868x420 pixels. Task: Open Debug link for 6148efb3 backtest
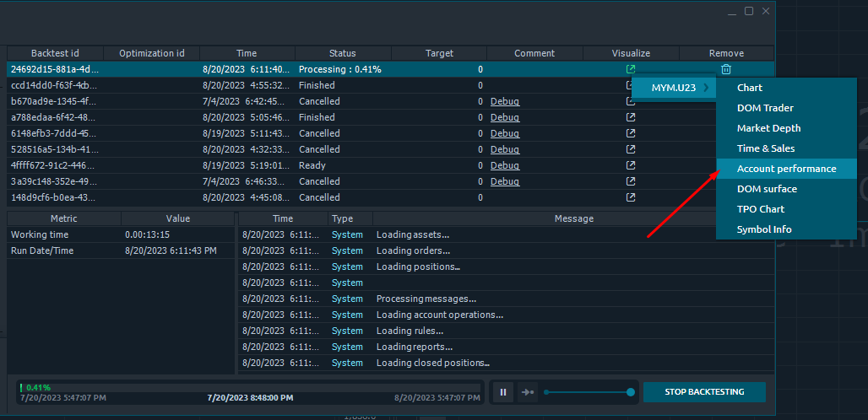click(x=505, y=134)
